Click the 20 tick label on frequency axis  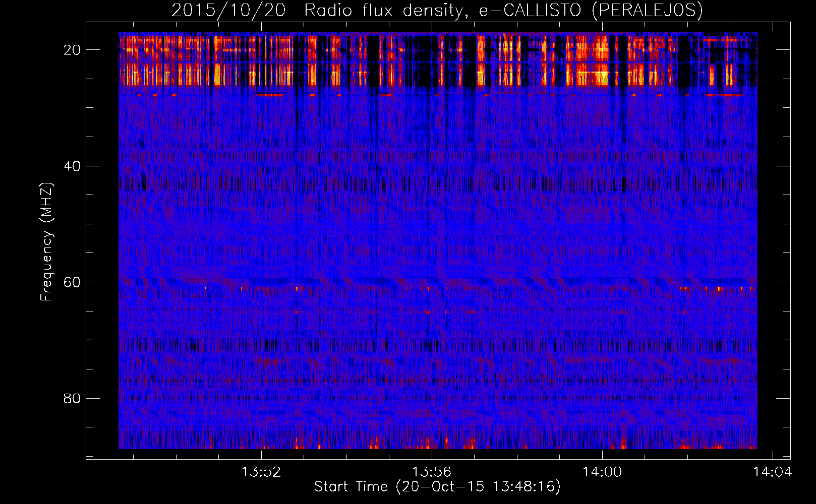click(x=73, y=50)
